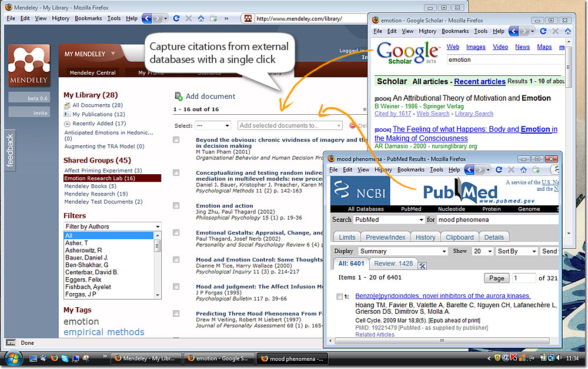Viewport: 588px width, 369px height.
Task: Open the PubMed Limits tab
Action: pyautogui.click(x=347, y=237)
